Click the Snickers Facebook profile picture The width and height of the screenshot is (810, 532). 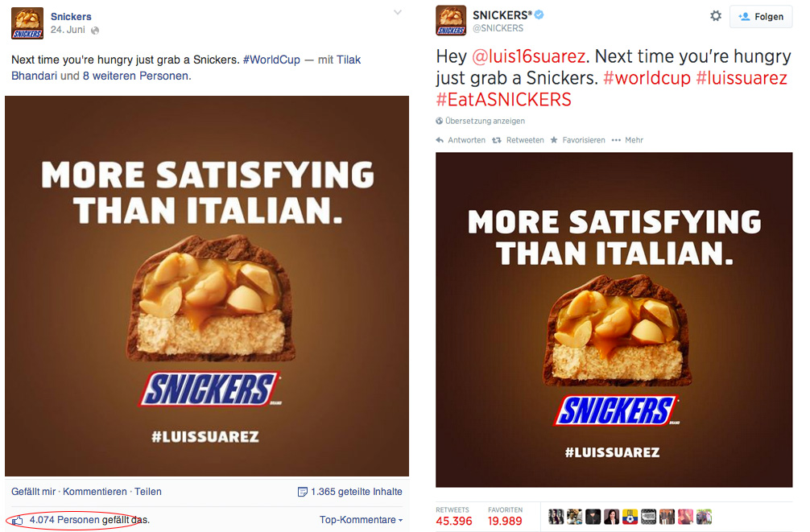pyautogui.click(x=27, y=23)
